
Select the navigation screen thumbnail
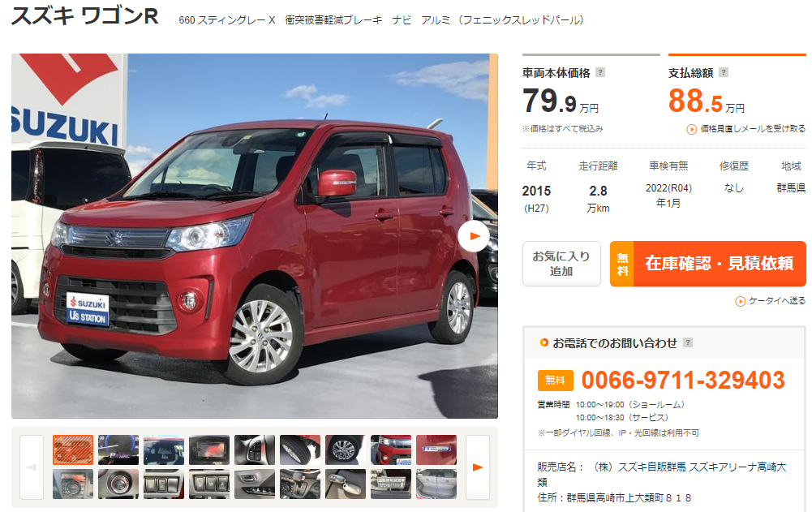point(209,450)
